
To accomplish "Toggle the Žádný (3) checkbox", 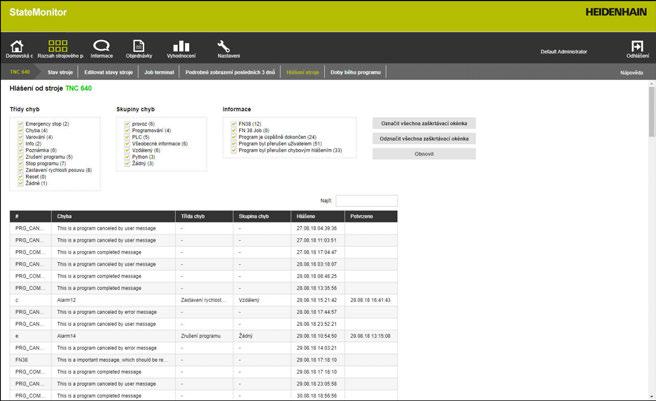I will (127, 163).
